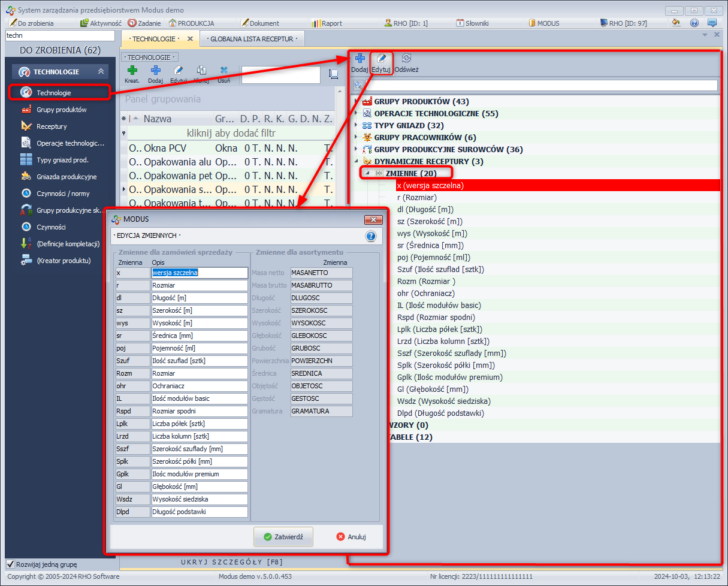Click the Usuń delete icon in toolbar

click(223, 71)
